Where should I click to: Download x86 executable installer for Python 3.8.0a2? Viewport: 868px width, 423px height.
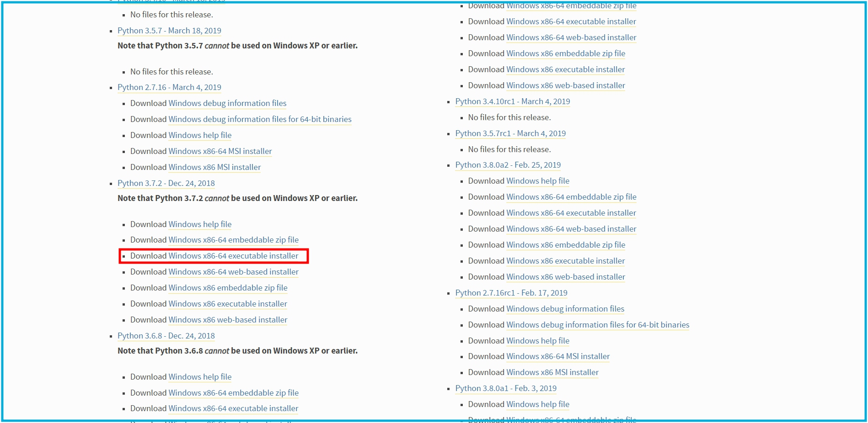[x=566, y=261]
